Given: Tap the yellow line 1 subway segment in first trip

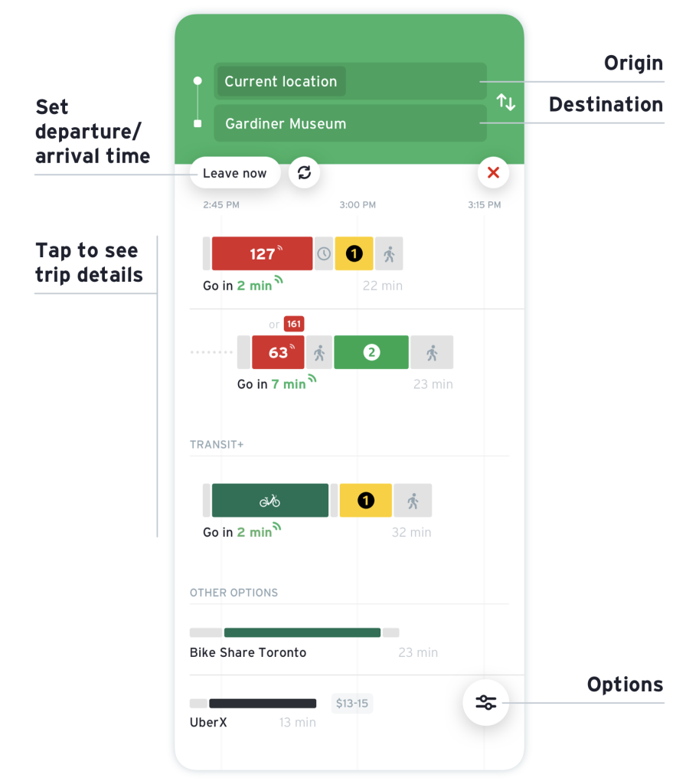Looking at the screenshot, I should tap(354, 253).
